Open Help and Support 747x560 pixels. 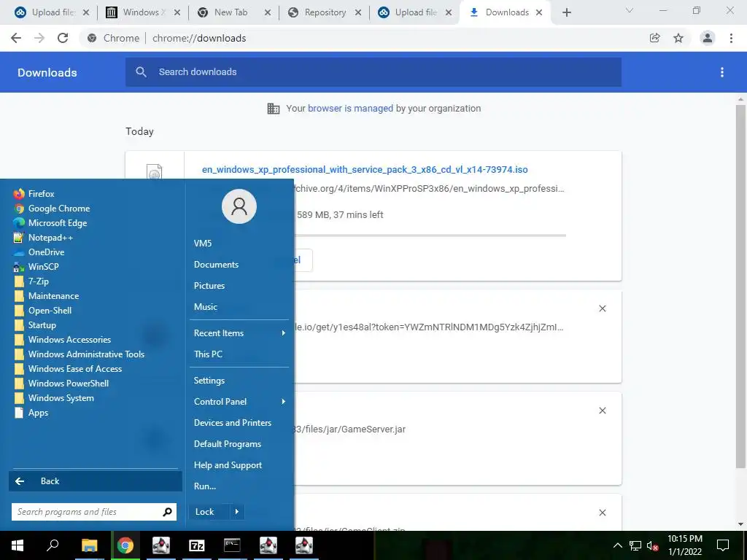coord(228,465)
